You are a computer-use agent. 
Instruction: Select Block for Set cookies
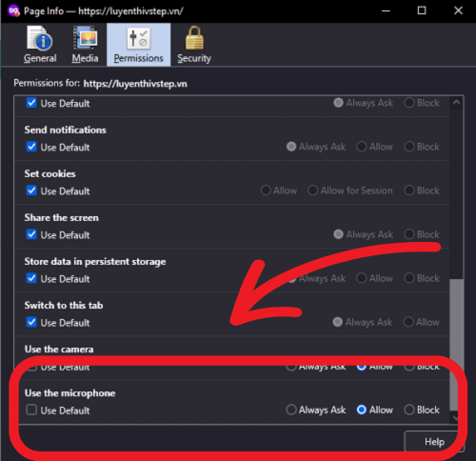pyautogui.click(x=409, y=190)
